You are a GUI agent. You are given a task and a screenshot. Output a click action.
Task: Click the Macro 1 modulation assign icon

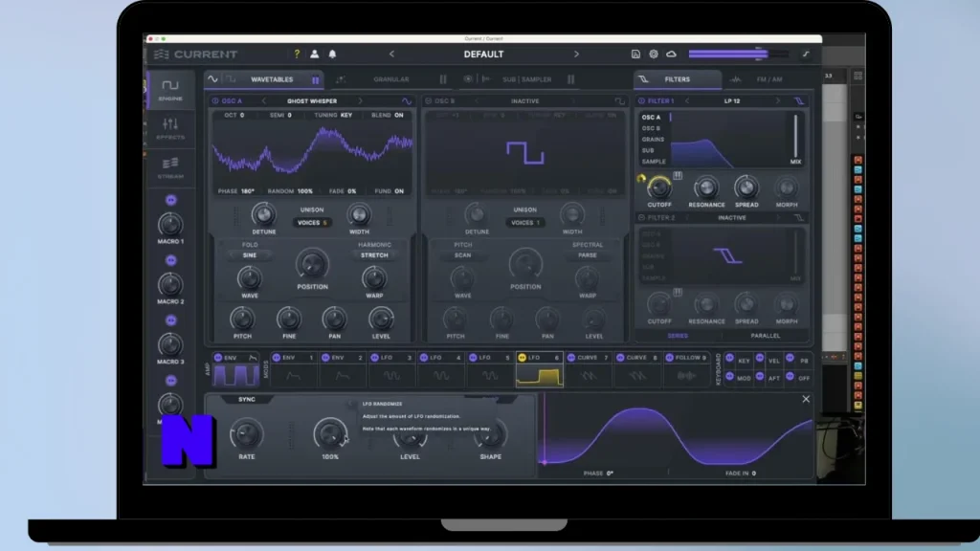click(170, 200)
